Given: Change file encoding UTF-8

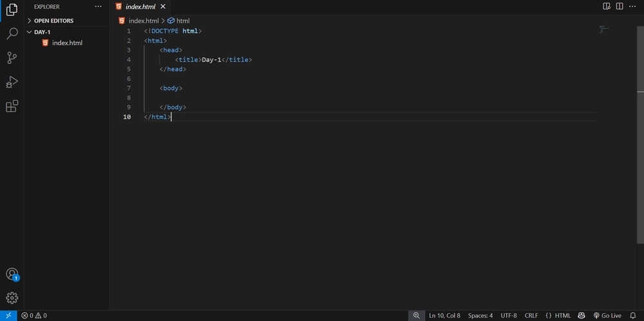Looking at the screenshot, I should 509,316.
